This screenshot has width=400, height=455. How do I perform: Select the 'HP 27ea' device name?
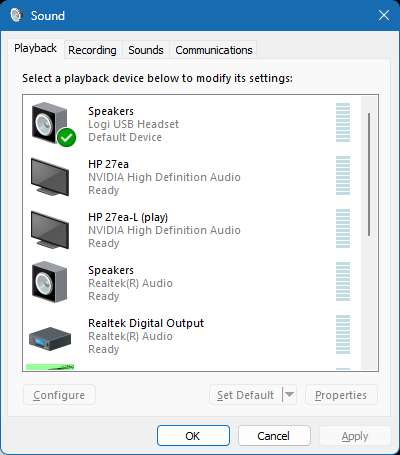[x=108, y=164]
